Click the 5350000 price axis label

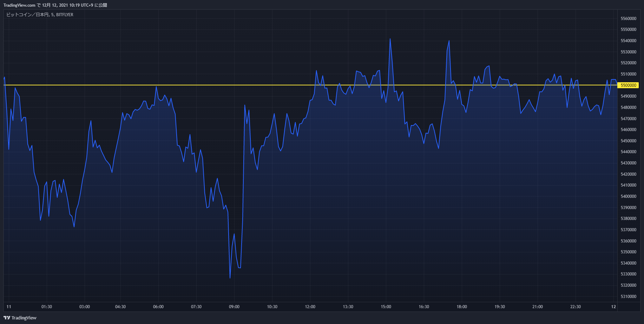pyautogui.click(x=629, y=252)
